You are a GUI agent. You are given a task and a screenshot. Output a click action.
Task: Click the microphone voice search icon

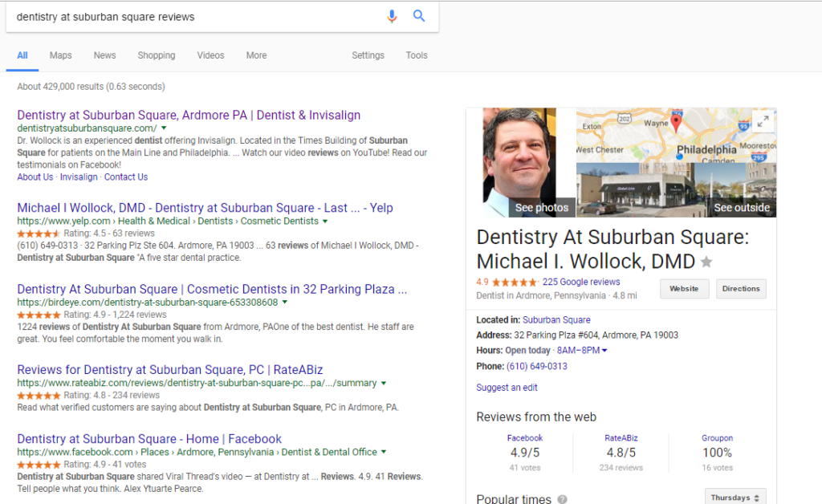392,17
